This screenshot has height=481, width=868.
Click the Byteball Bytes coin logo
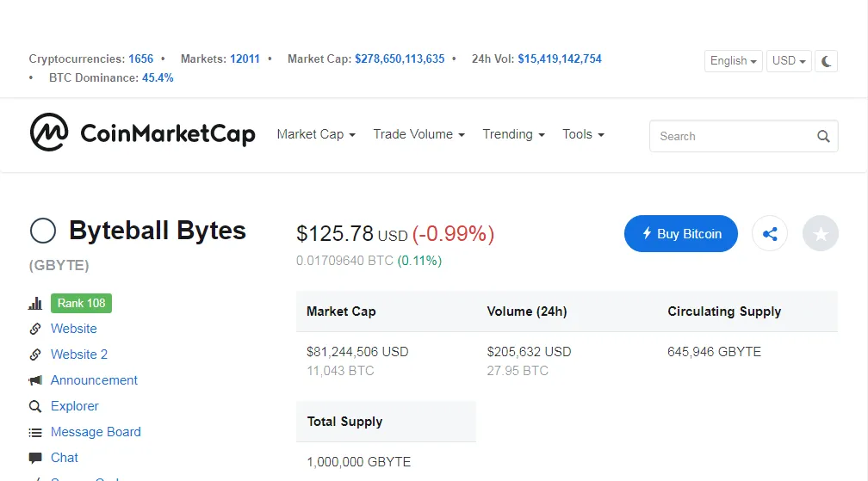43,231
